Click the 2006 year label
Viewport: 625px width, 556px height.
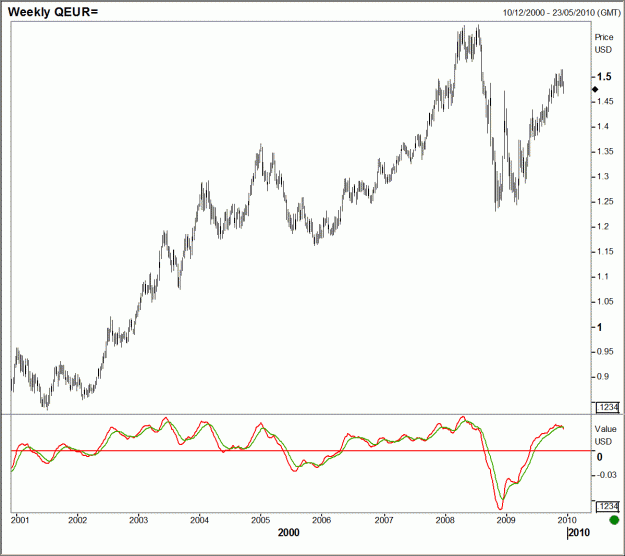321,520
